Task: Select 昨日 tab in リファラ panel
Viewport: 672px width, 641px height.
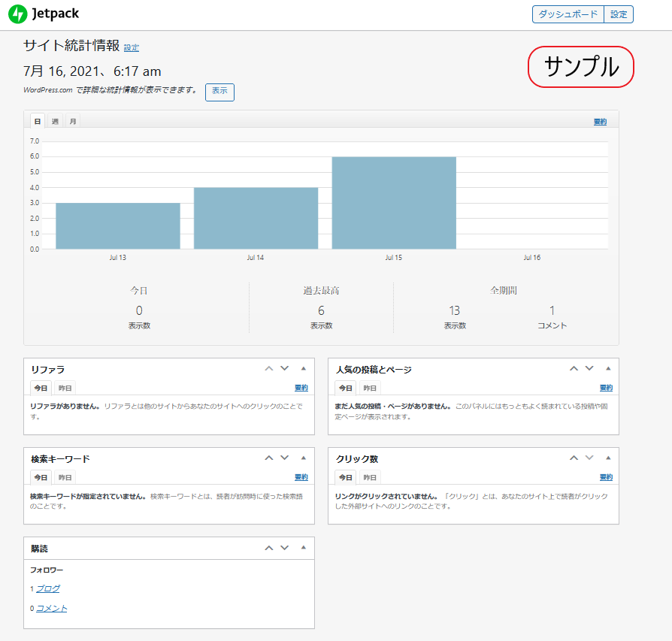Action: [x=65, y=389]
